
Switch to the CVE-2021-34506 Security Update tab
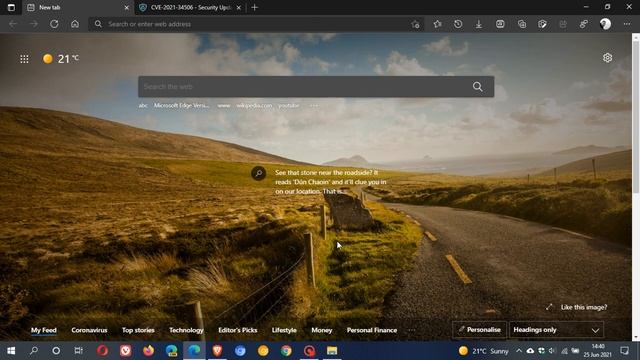point(191,7)
